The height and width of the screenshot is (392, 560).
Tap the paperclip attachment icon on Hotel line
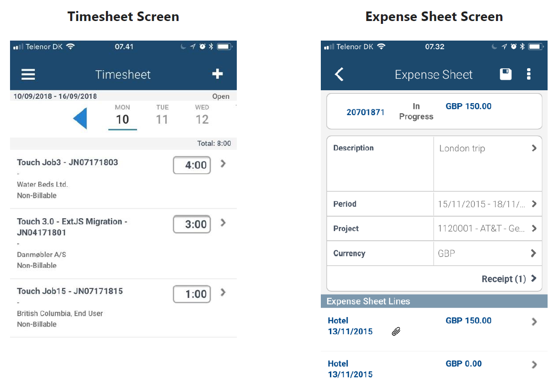pyautogui.click(x=396, y=331)
